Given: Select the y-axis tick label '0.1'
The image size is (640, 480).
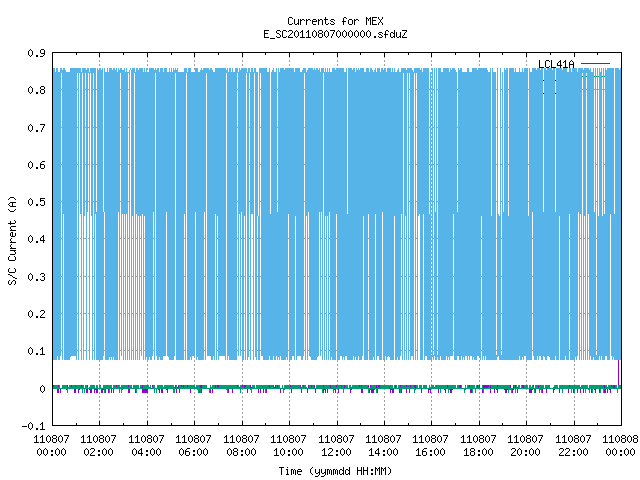Looking at the screenshot, I should click(37, 351).
